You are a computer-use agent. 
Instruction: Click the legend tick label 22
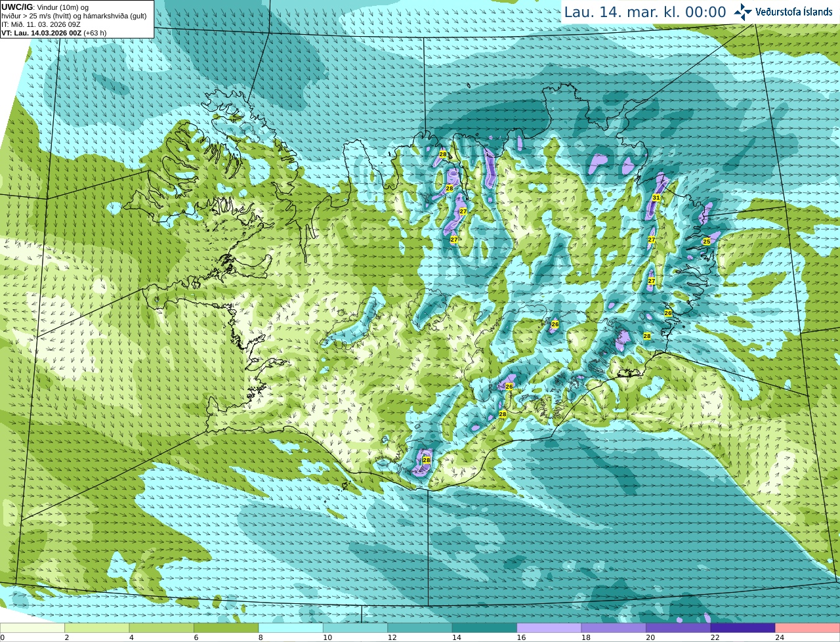715,637
